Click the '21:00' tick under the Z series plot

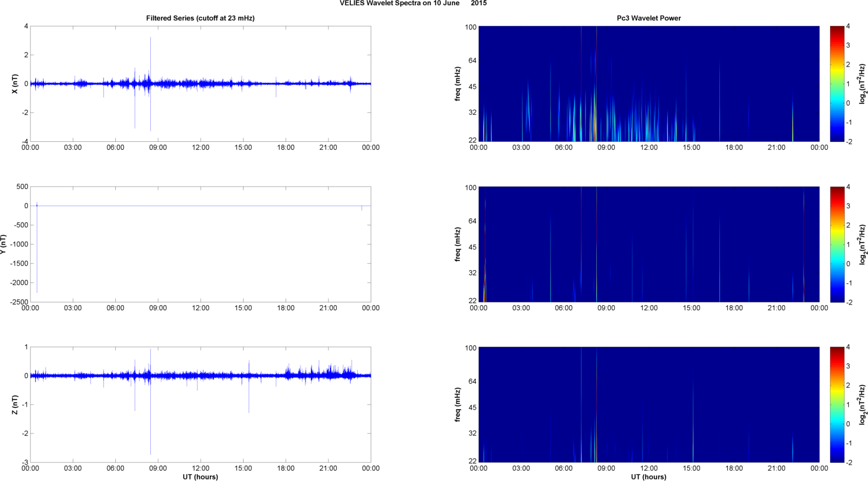pos(328,469)
